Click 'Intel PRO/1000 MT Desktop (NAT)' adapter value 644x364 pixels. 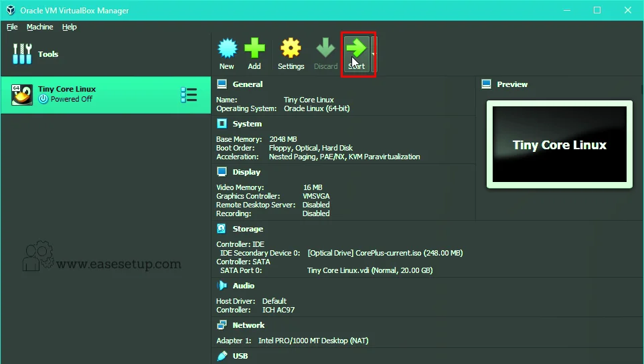pyautogui.click(x=313, y=341)
